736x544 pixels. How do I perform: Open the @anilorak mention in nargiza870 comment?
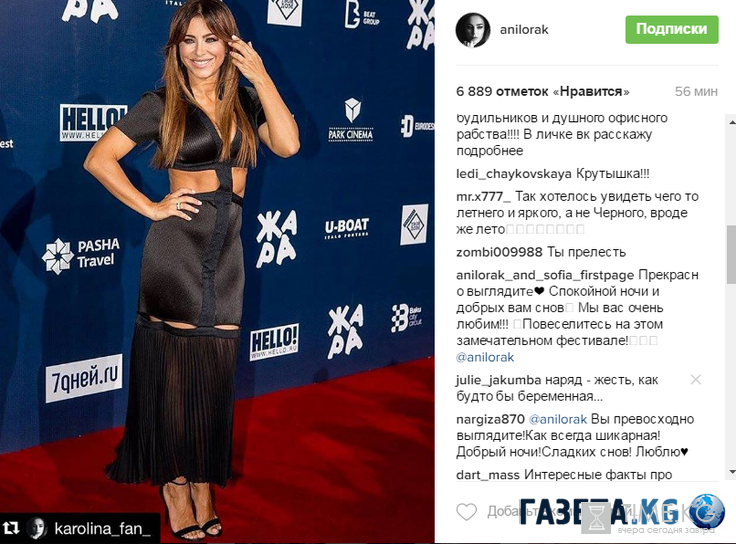pos(558,419)
